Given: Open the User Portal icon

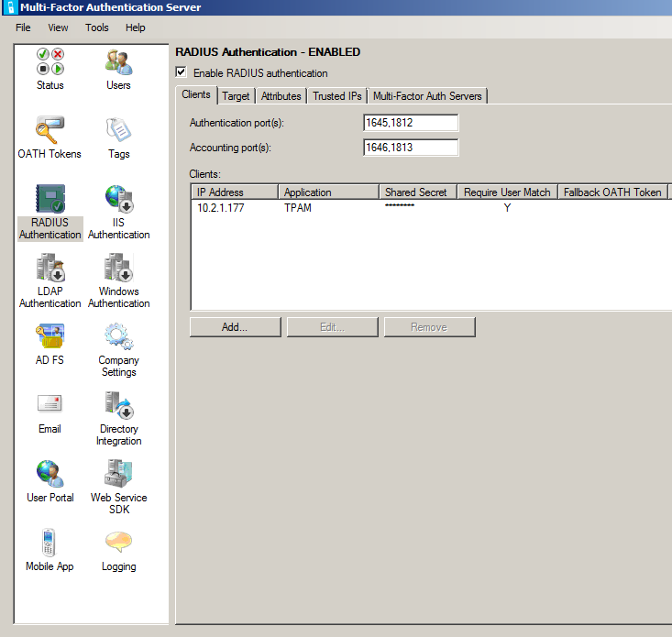Looking at the screenshot, I should [50, 473].
